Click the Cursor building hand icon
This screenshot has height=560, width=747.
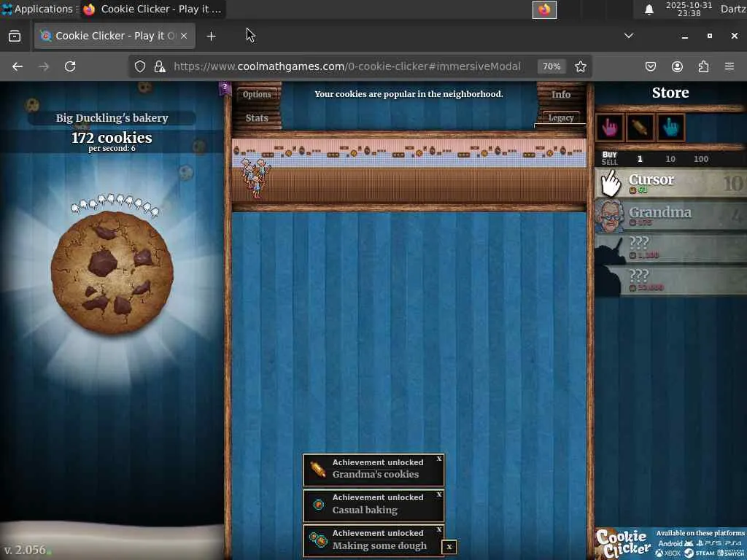(610, 183)
